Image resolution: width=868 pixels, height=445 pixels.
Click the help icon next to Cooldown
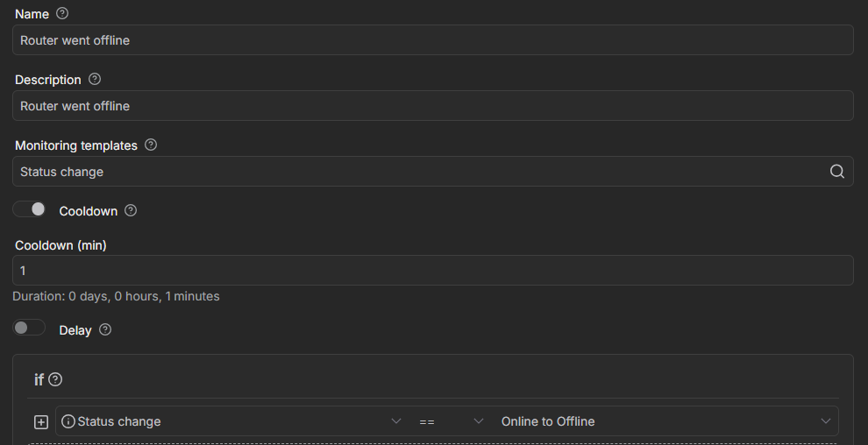tap(132, 211)
